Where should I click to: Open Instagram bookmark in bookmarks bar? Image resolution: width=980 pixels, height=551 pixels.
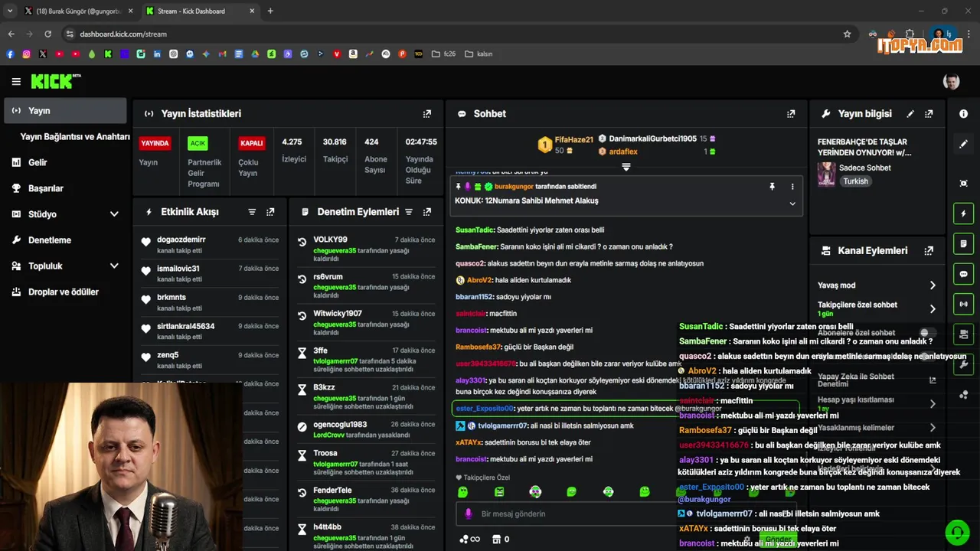[x=26, y=54]
